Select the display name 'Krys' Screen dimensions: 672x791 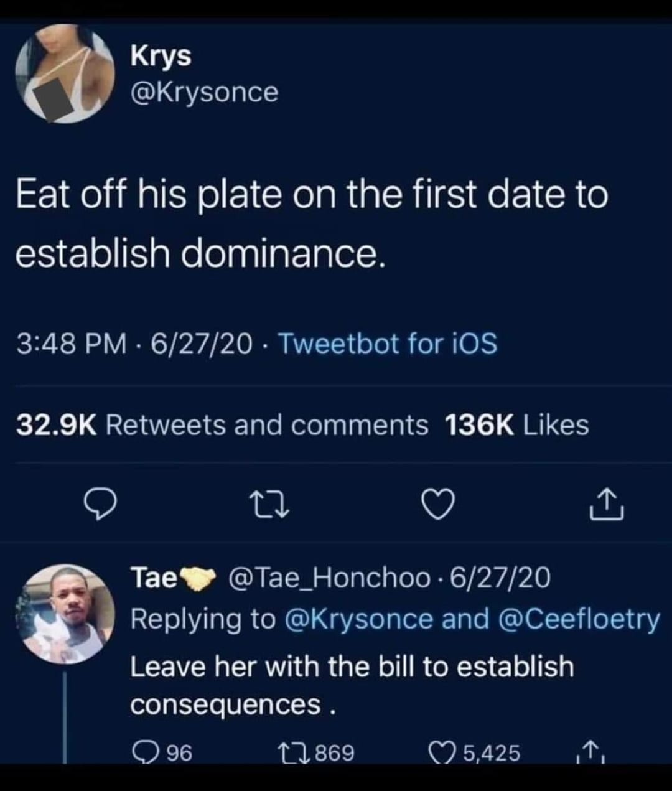(161, 56)
